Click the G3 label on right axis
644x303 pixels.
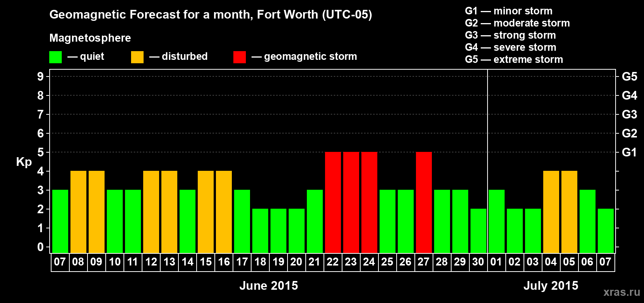[630, 115]
